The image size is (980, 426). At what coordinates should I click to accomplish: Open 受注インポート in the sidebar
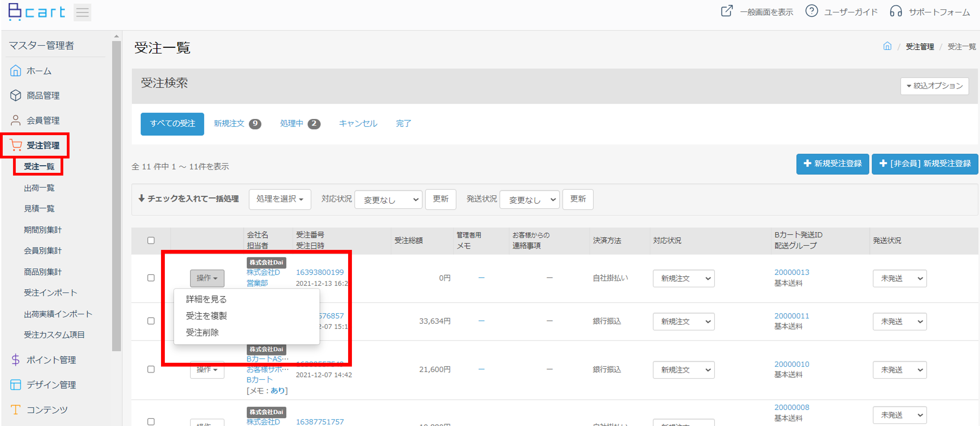(51, 293)
